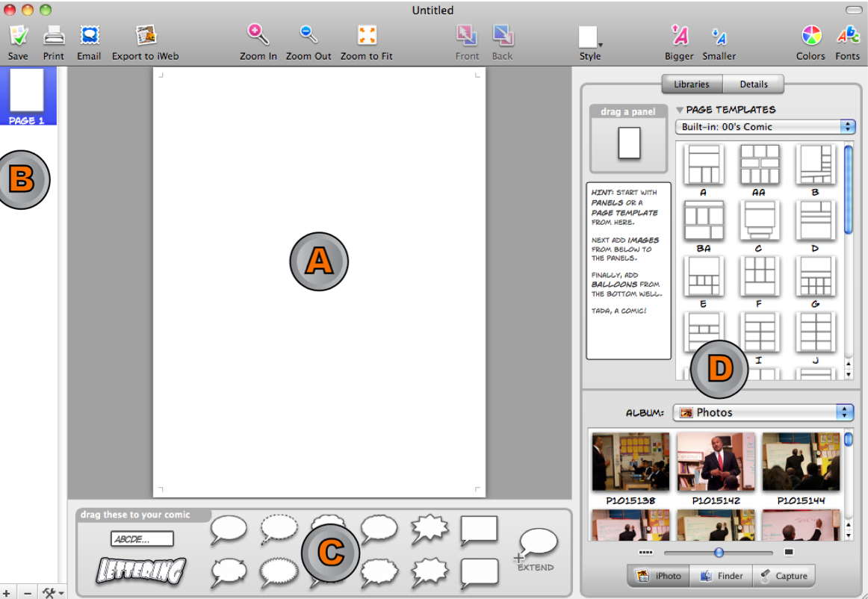Switch image source to Finder
868x599 pixels.
point(721,576)
